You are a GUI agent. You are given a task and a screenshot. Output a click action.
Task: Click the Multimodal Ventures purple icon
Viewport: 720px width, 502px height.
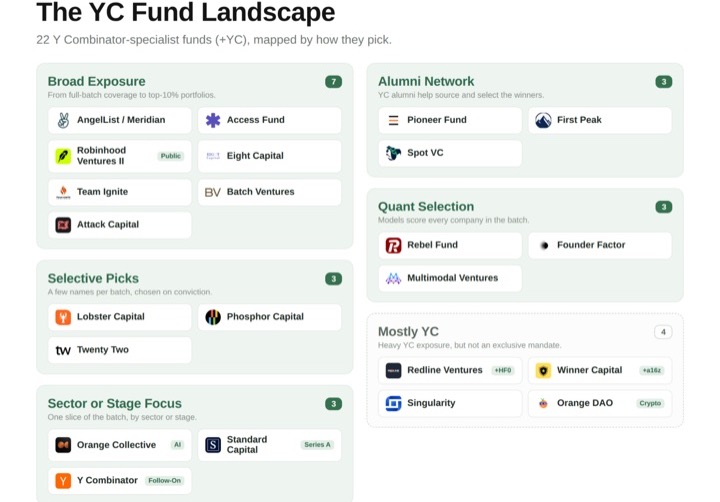pyautogui.click(x=394, y=278)
